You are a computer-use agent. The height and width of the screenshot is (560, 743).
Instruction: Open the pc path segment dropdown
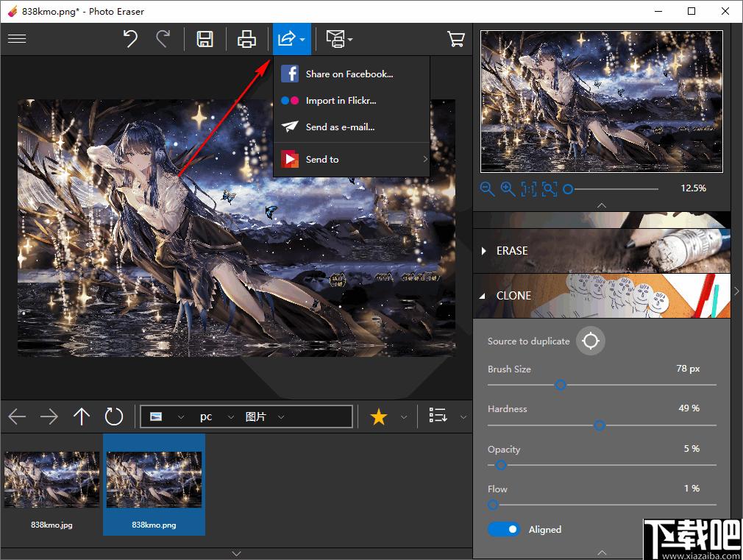pos(231,417)
